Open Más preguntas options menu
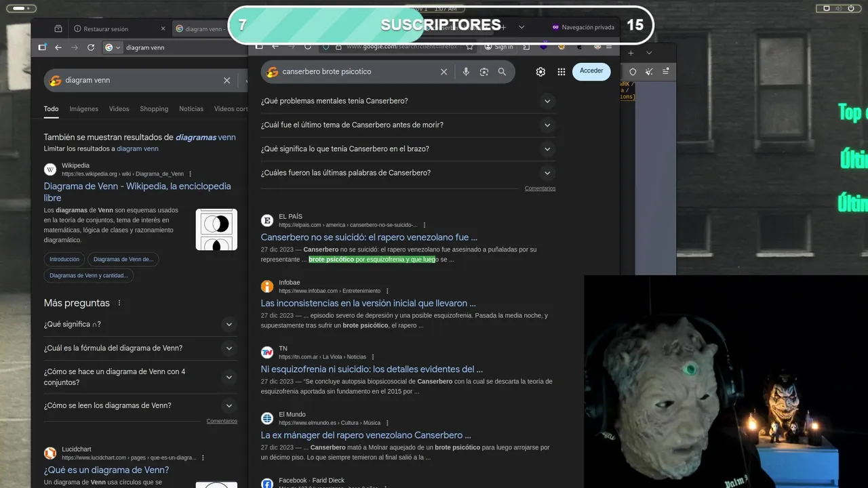 coord(119,303)
